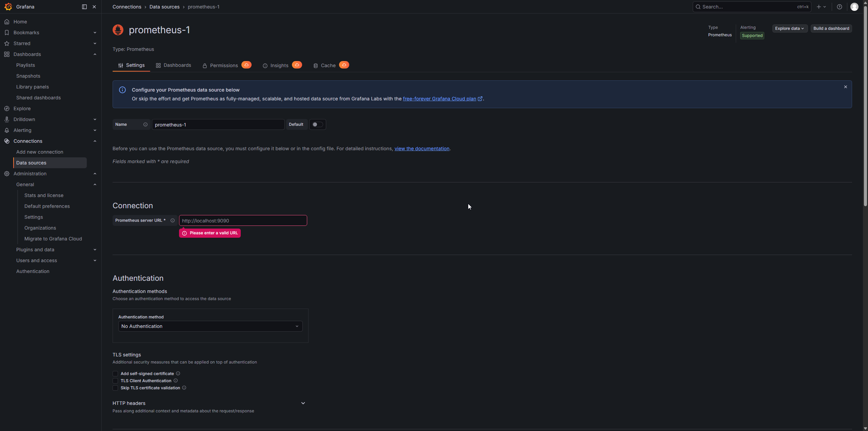Image resolution: width=868 pixels, height=431 pixels.
Task: Expand the HTTP headers section
Action: pyautogui.click(x=303, y=403)
